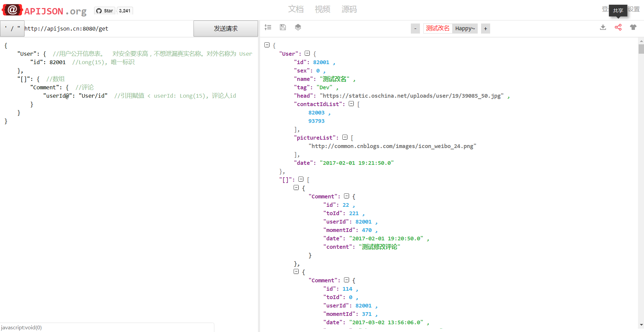Click the content value "测试修改评论"
The height and width of the screenshot is (332, 644).
click(380, 247)
